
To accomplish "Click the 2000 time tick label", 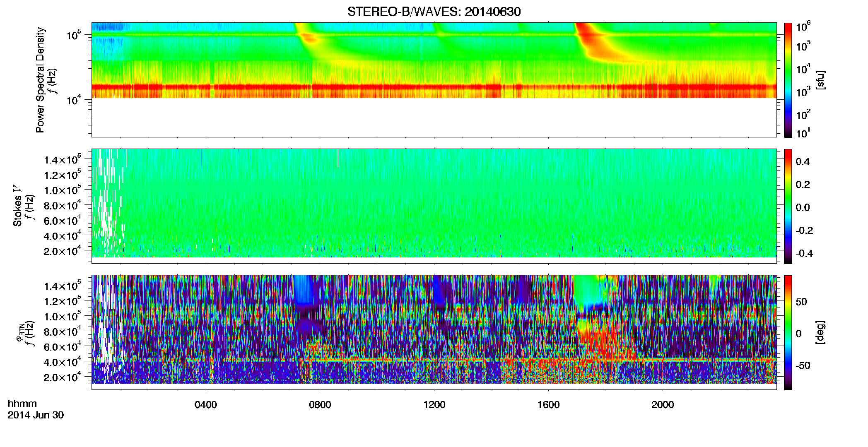I will click(663, 404).
